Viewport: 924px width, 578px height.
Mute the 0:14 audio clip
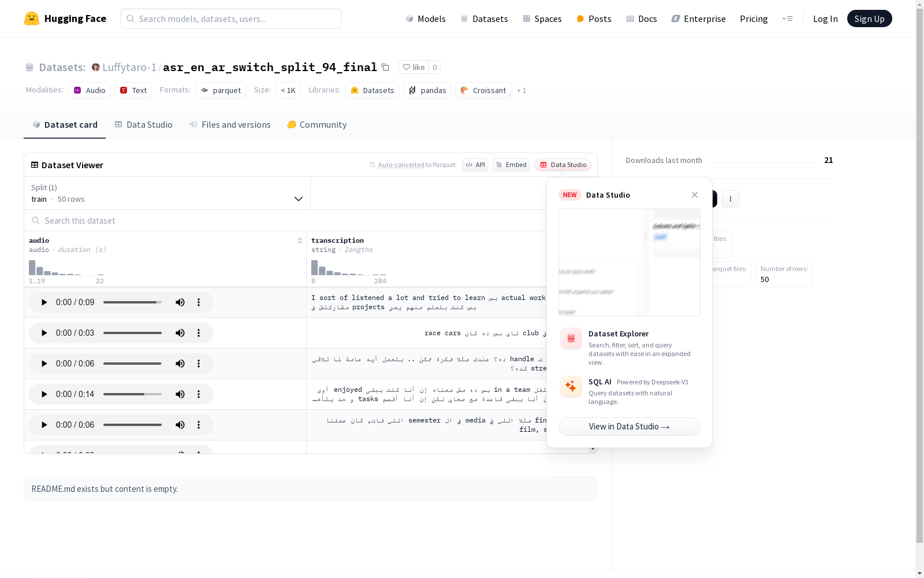point(180,394)
